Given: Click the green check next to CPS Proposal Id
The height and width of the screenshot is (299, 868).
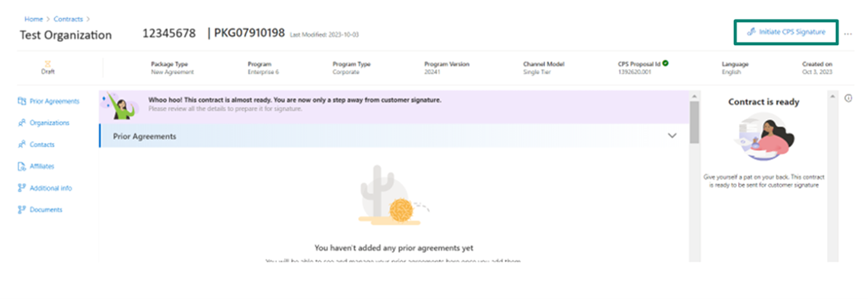Looking at the screenshot, I should click(x=665, y=64).
